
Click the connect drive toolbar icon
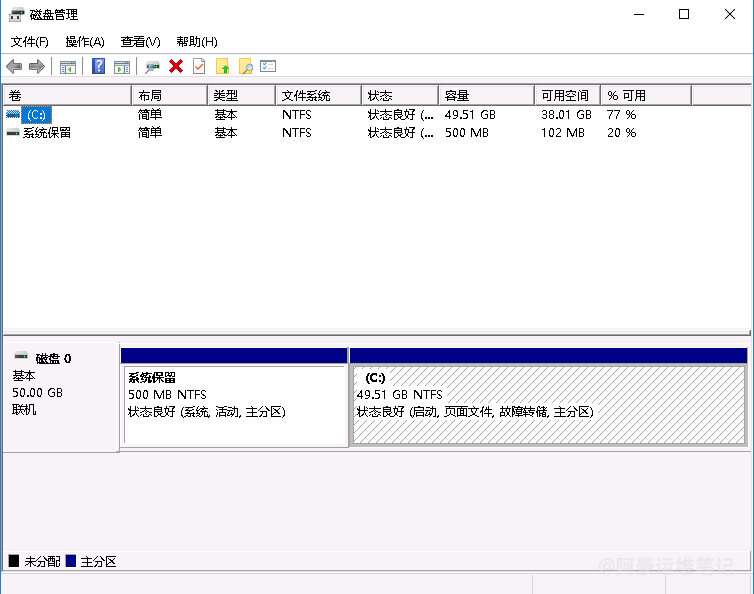152,67
